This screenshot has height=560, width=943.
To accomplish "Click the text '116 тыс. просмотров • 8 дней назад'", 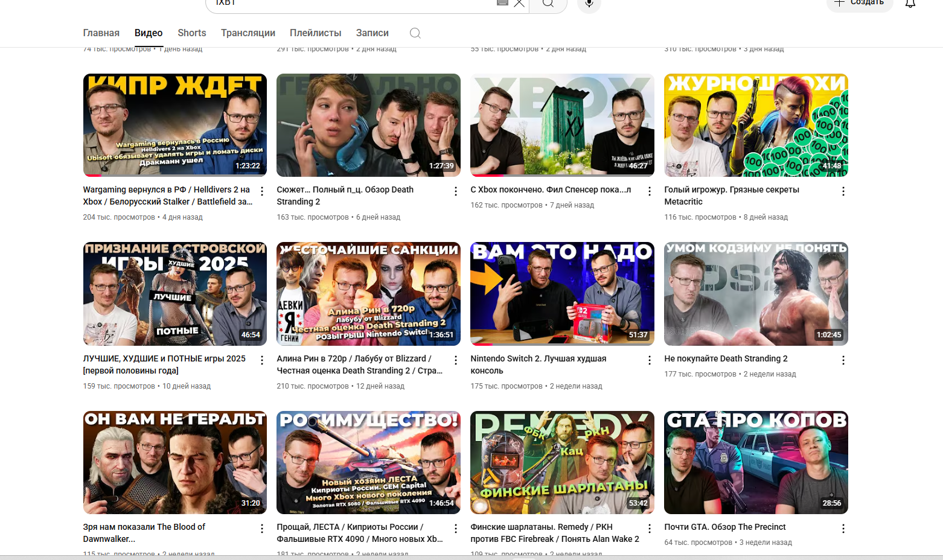I will [726, 217].
